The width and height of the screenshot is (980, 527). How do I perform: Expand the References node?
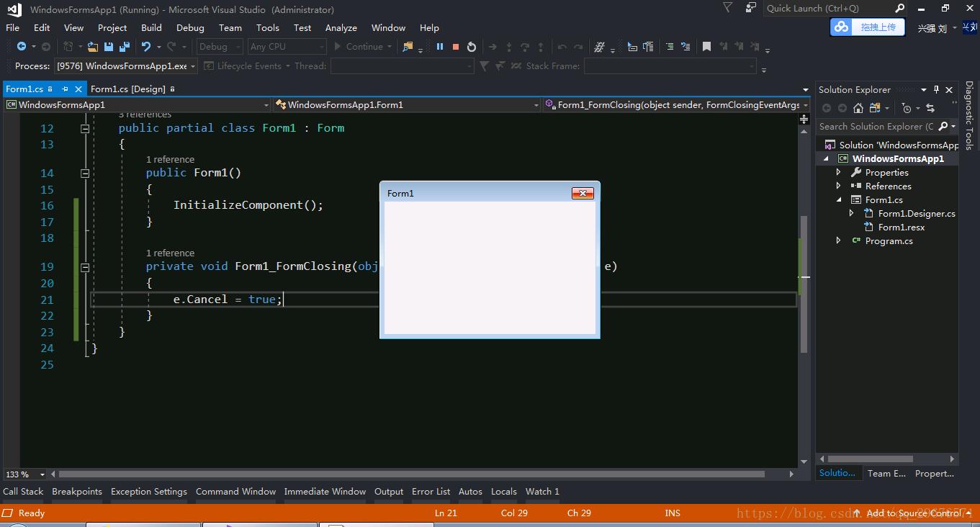click(x=839, y=186)
